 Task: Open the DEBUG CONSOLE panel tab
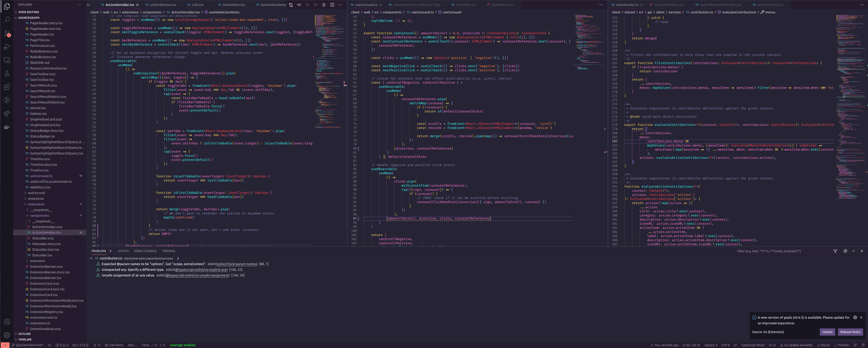point(145,251)
